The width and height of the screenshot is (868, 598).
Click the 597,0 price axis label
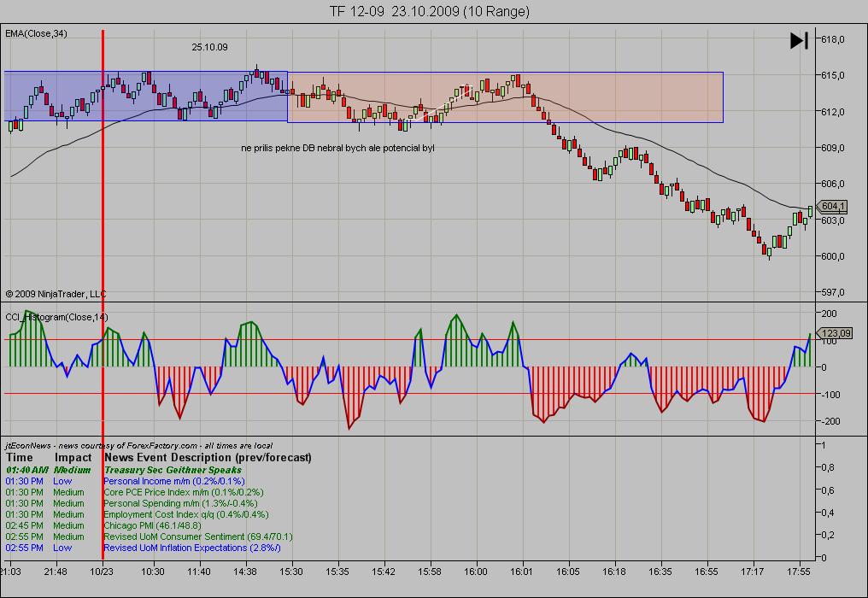[x=833, y=292]
